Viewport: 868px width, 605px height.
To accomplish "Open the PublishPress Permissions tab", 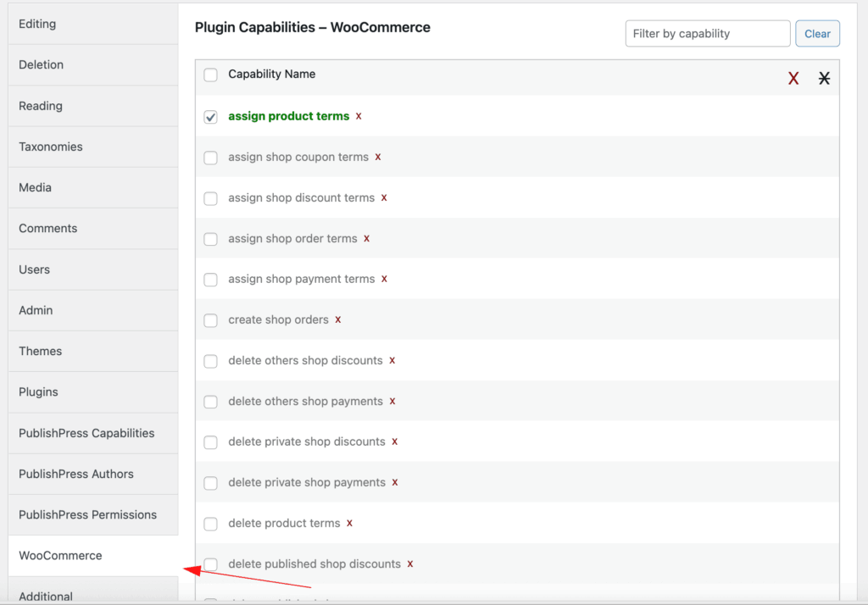I will tap(93, 515).
